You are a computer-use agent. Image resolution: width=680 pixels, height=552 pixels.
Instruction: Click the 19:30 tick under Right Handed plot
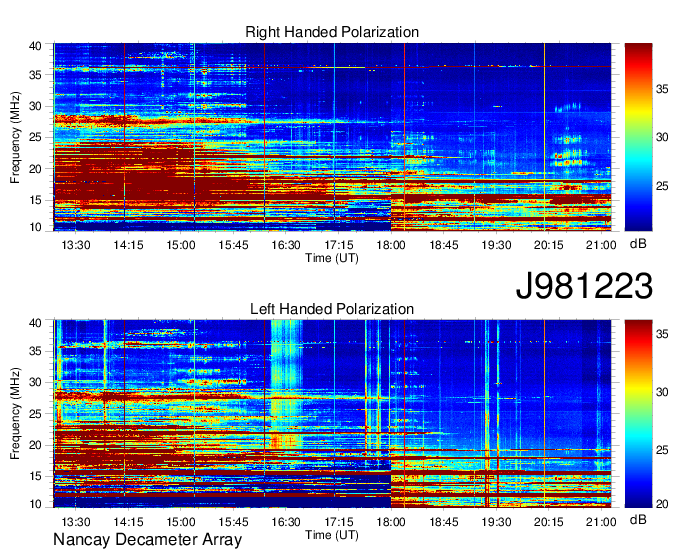point(496,245)
